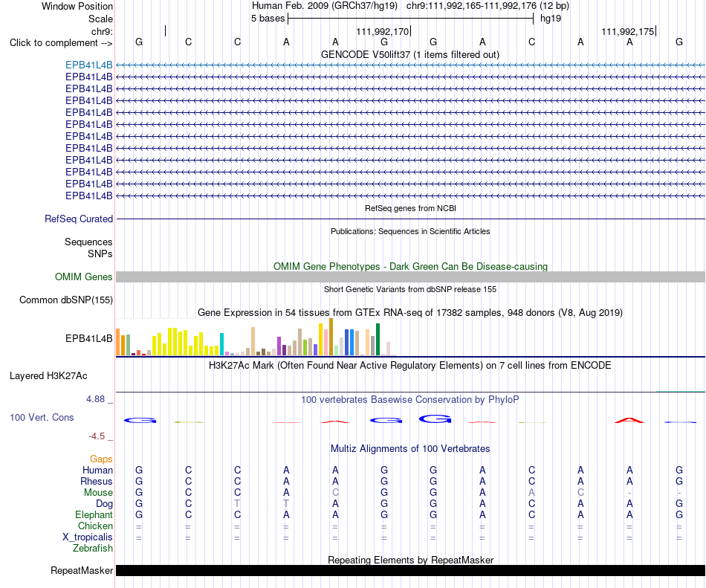Screen dimensions: 706x588
Task: Open 'Multiz Alignments of 100 Vertebrates' title
Action: (410, 449)
